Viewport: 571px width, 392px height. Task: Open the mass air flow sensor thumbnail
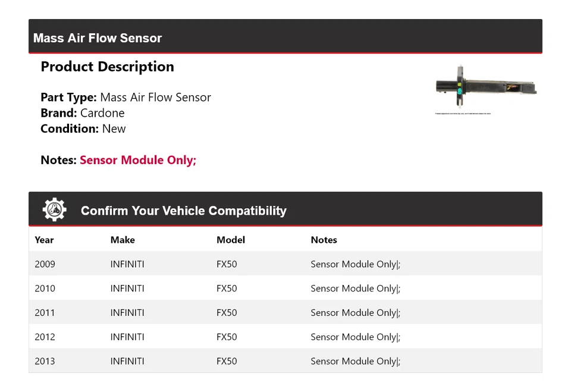(486, 89)
